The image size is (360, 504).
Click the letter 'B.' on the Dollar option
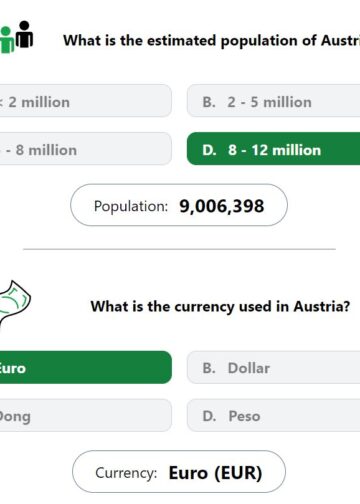[209, 368]
